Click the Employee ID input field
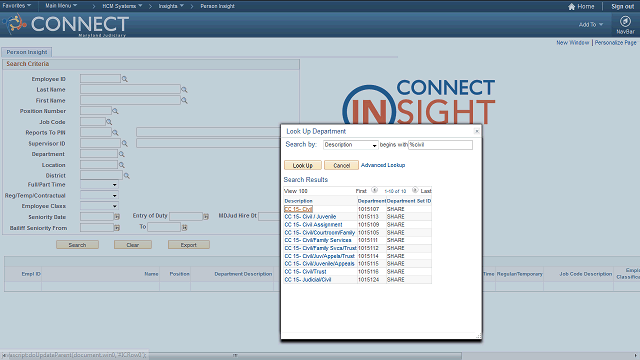 (x=100, y=79)
